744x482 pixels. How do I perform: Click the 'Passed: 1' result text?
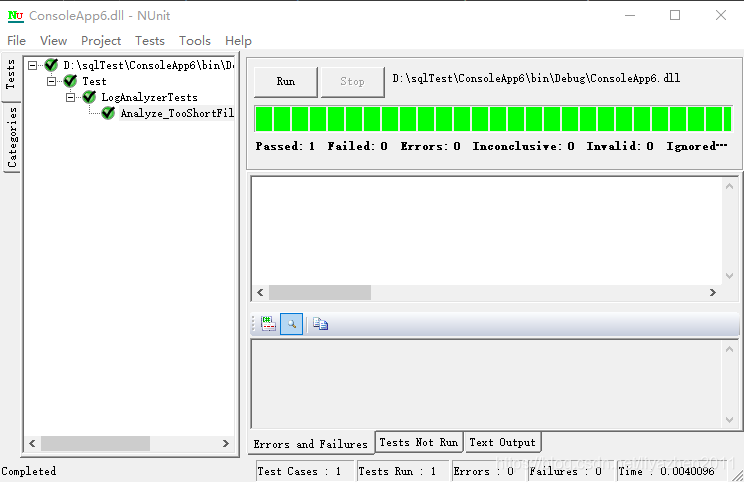pyautogui.click(x=285, y=146)
